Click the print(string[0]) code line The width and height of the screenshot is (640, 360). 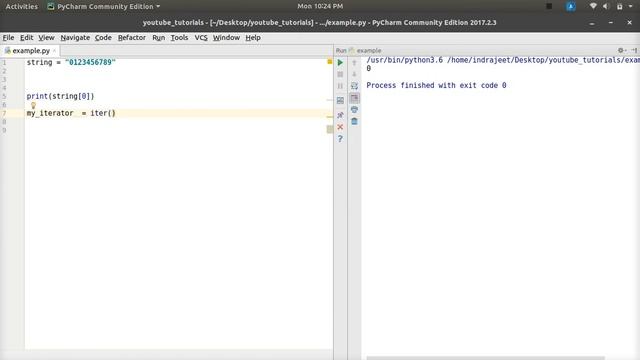[x=60, y=96]
